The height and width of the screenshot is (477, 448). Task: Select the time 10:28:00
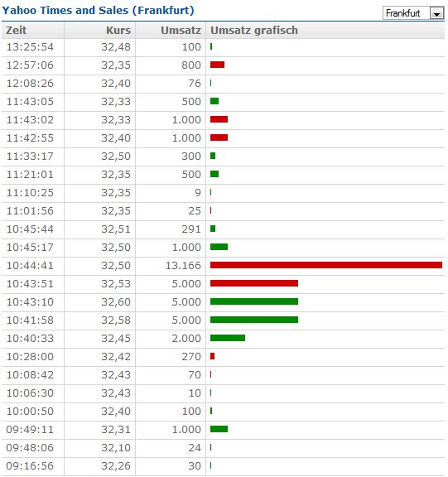pos(30,357)
